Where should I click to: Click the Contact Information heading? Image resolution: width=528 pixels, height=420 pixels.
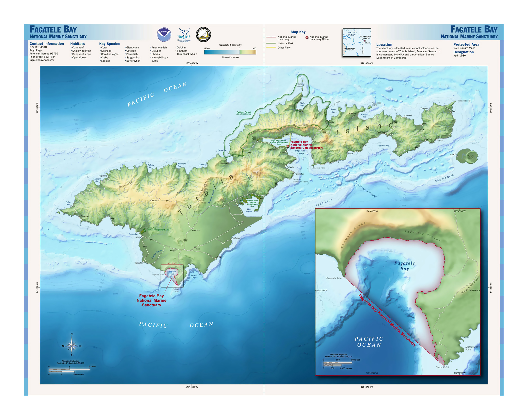(47, 44)
